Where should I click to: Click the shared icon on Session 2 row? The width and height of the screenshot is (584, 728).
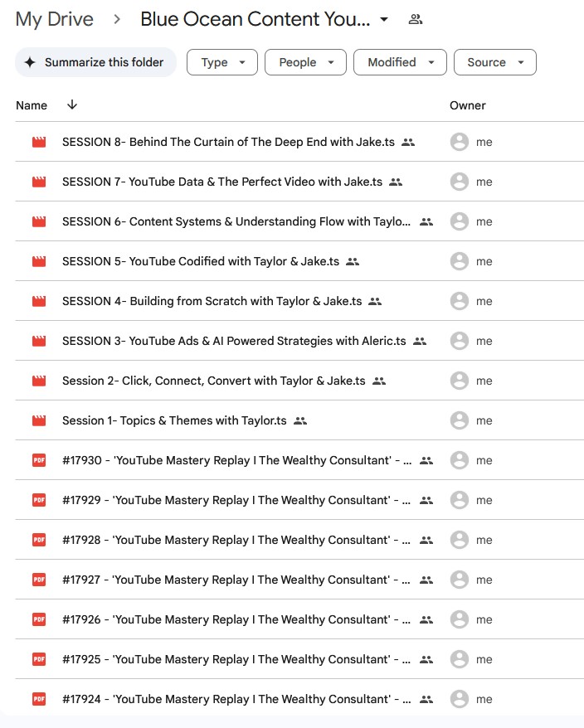coord(379,381)
